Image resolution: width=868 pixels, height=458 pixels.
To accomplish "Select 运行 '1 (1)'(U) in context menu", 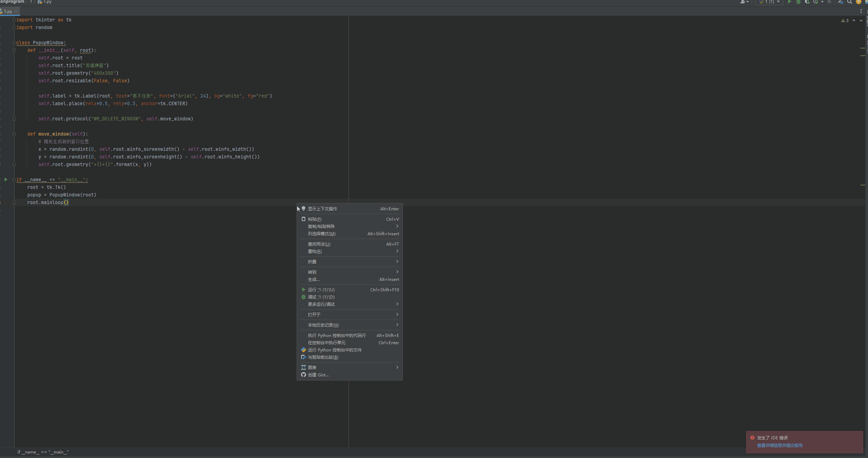I will pos(350,290).
